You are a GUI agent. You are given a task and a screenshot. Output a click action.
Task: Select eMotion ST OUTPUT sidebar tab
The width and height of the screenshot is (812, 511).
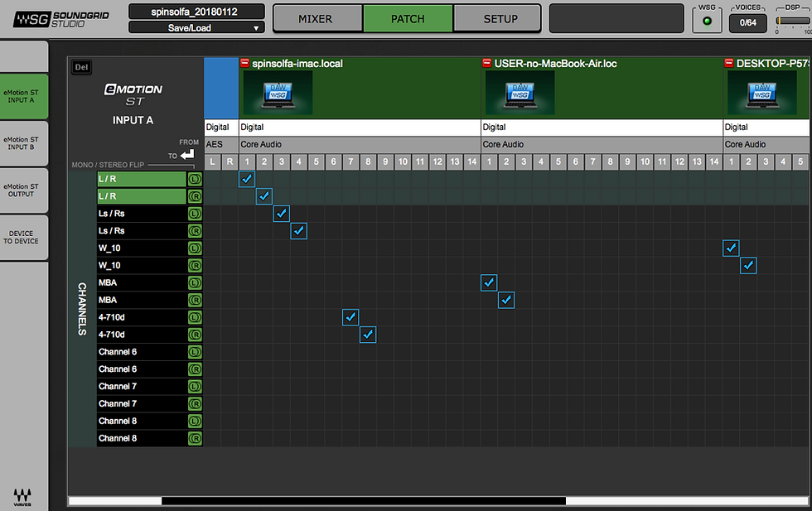24,190
